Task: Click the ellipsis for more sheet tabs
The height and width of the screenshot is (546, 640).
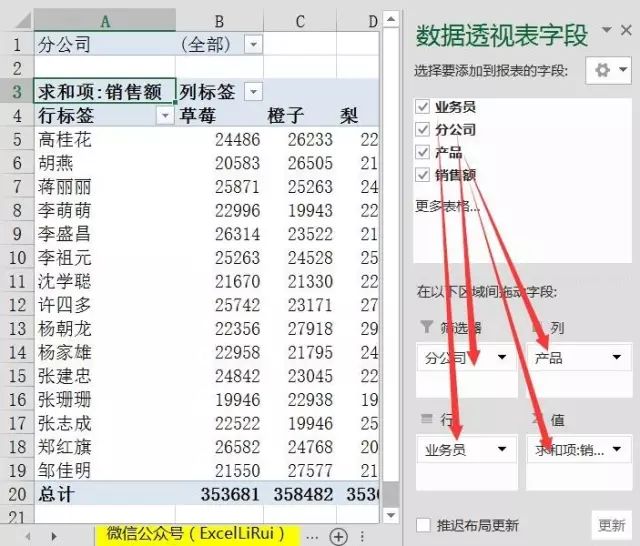Action: click(312, 537)
